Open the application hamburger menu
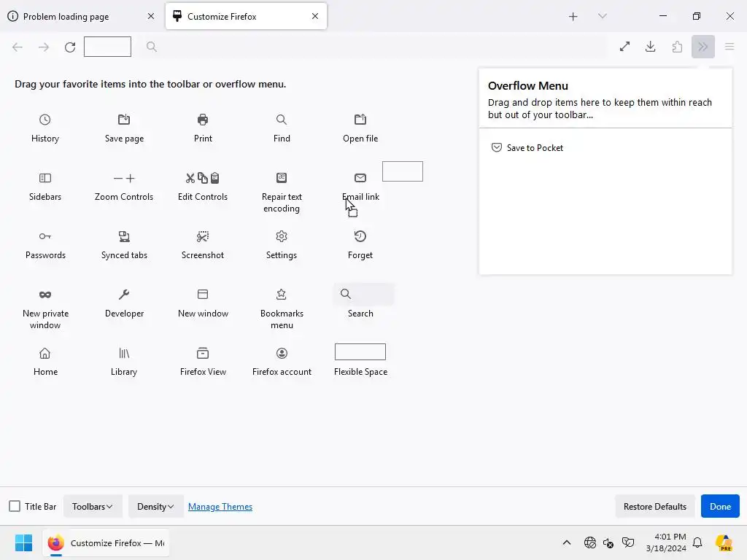The height and width of the screenshot is (560, 747). 729,47
